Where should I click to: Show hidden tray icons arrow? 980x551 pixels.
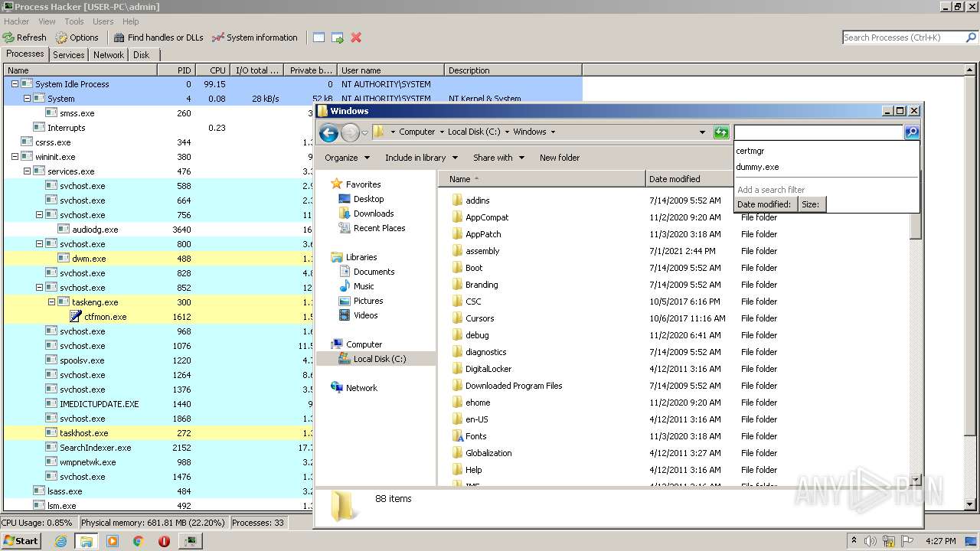pyautogui.click(x=854, y=540)
